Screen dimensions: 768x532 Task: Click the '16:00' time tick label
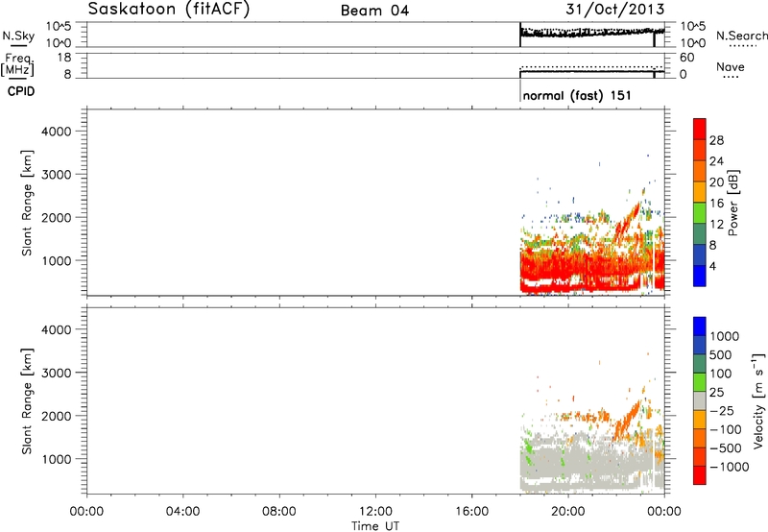[471, 512]
